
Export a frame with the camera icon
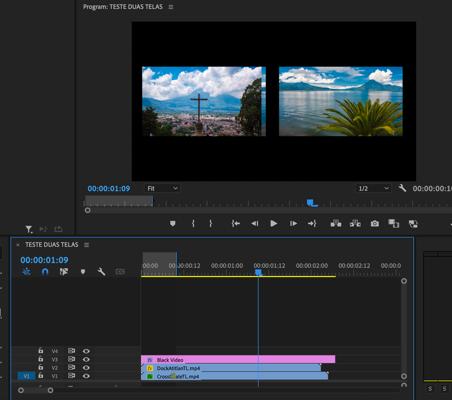(x=375, y=223)
